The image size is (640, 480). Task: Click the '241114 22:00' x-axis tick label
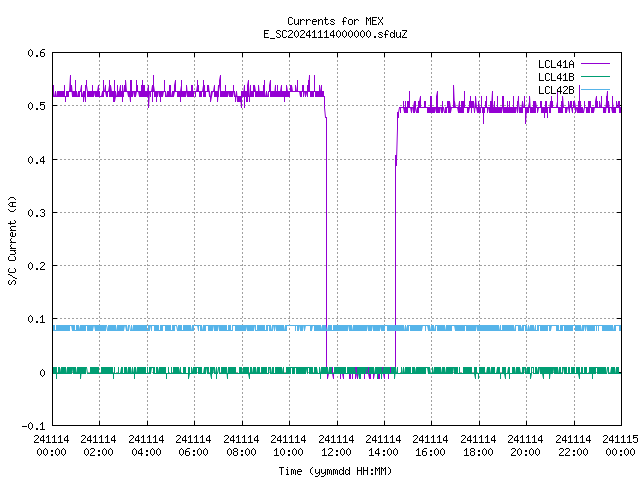(x=573, y=446)
